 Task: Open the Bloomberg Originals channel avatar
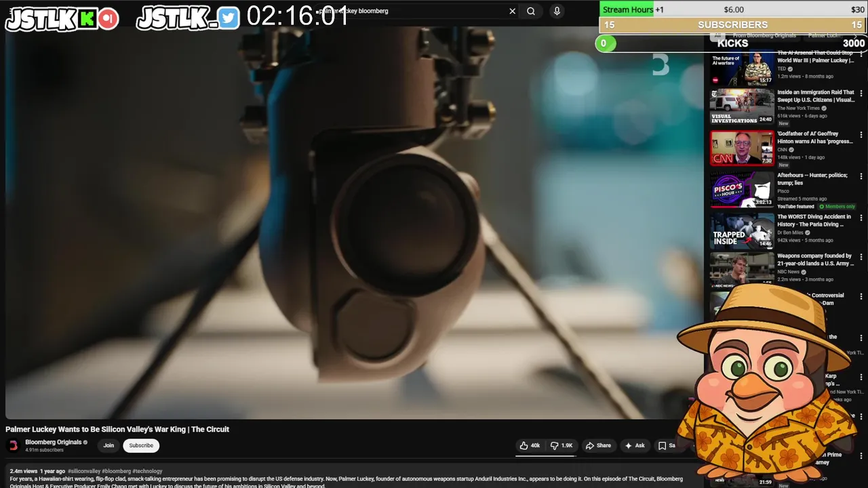pyautogui.click(x=13, y=445)
